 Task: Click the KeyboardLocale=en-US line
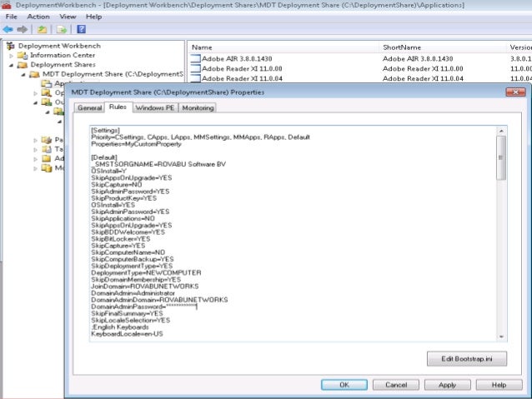click(127, 334)
